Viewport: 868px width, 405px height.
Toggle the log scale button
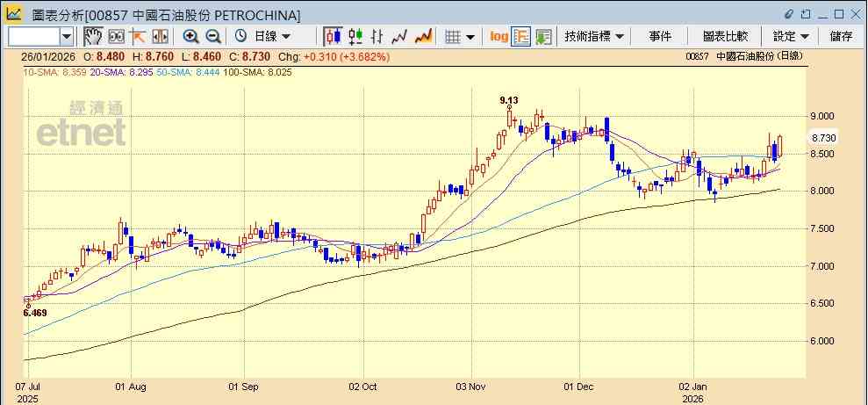pyautogui.click(x=499, y=37)
